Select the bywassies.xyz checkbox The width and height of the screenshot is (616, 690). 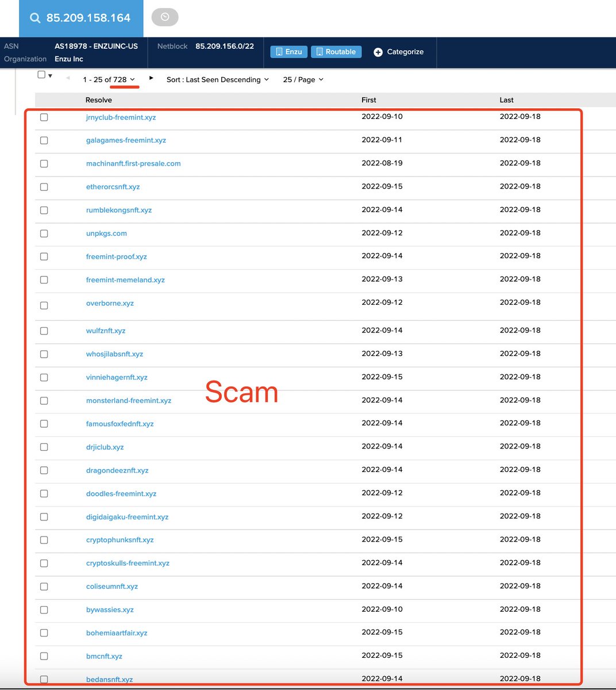(x=44, y=610)
